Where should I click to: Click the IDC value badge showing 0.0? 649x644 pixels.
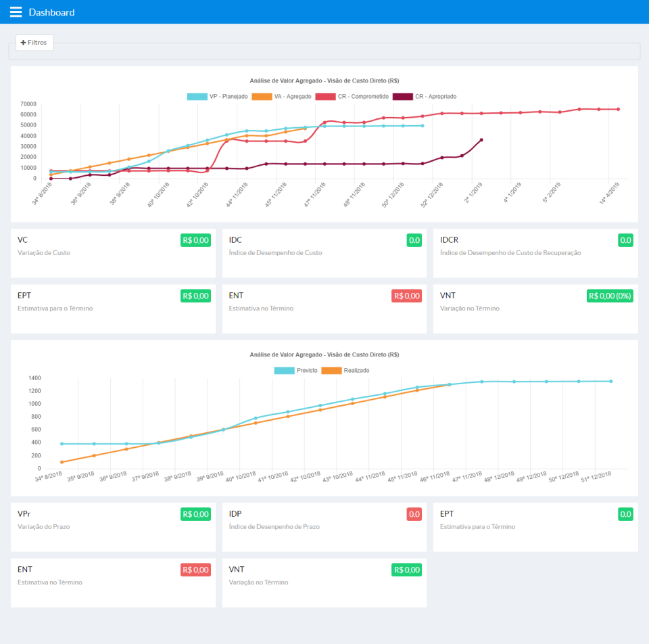click(x=416, y=239)
